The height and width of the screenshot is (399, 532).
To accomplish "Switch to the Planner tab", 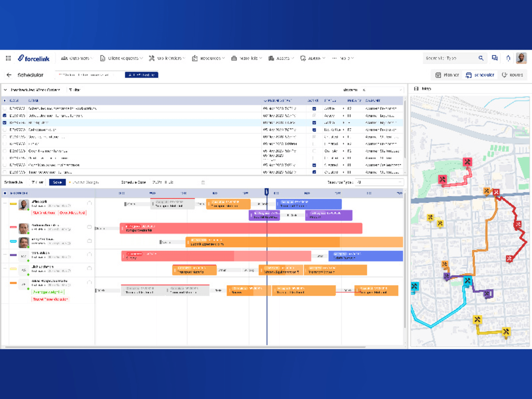I will point(448,75).
